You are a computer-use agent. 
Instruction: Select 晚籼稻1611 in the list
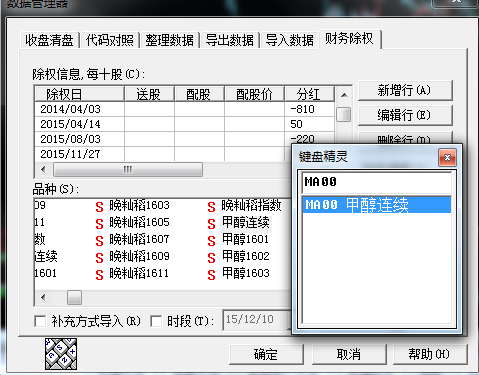139,273
